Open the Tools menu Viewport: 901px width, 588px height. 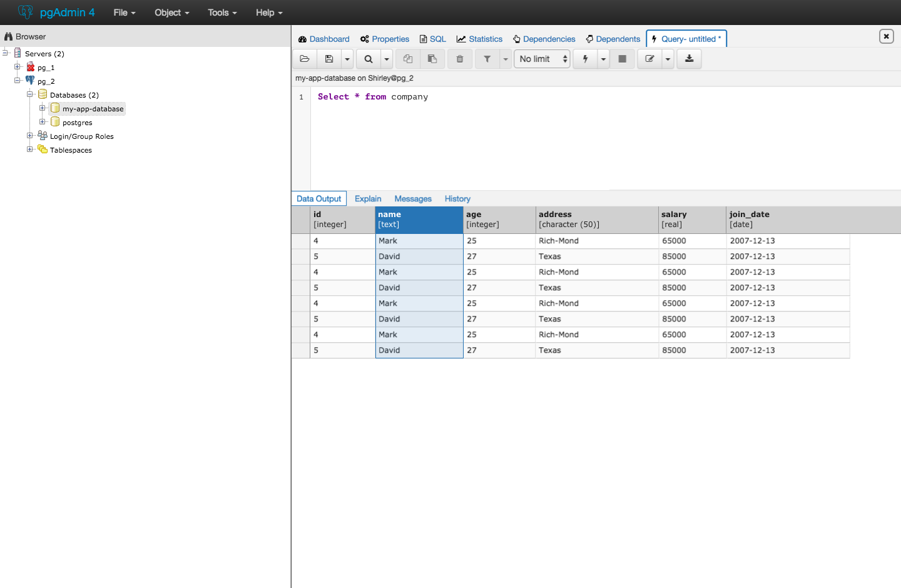[x=222, y=13]
